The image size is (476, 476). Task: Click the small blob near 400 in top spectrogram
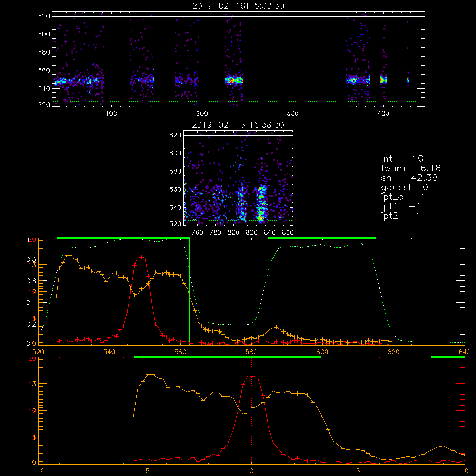(x=384, y=80)
